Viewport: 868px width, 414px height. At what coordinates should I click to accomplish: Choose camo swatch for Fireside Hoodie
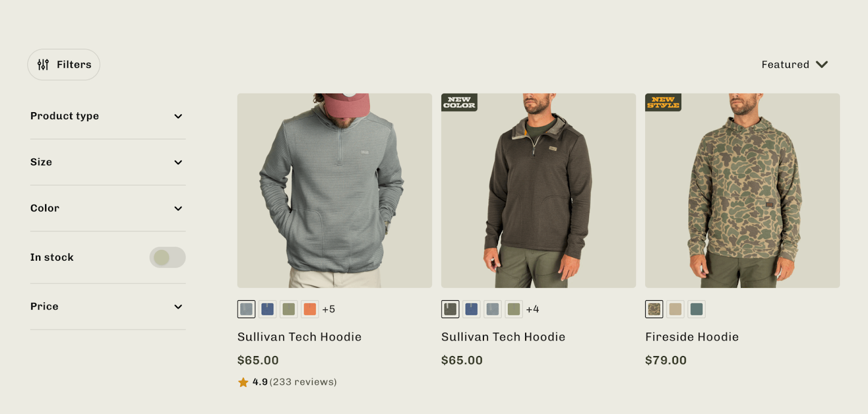coord(654,309)
